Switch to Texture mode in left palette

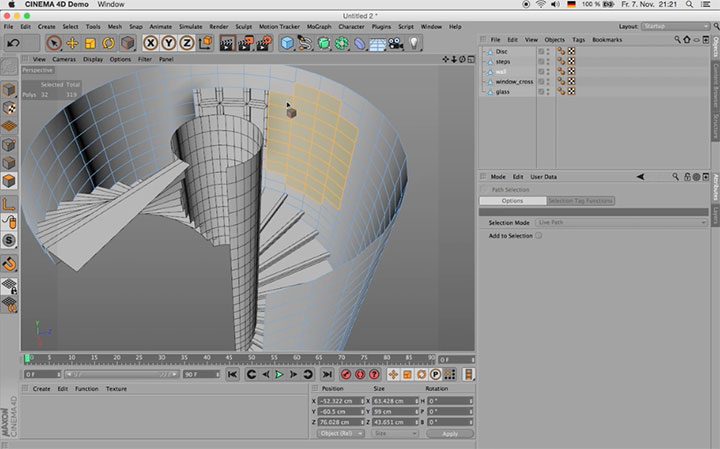pos(9,108)
